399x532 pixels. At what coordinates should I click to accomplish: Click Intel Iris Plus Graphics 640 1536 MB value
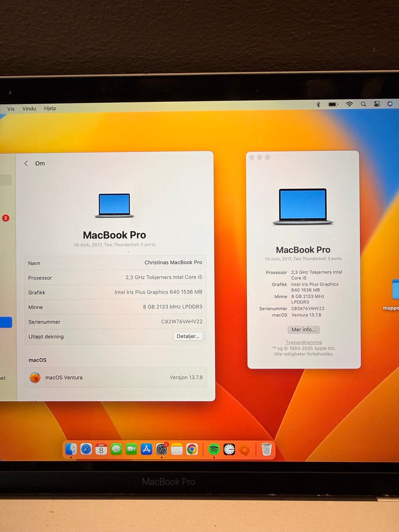pyautogui.click(x=158, y=292)
